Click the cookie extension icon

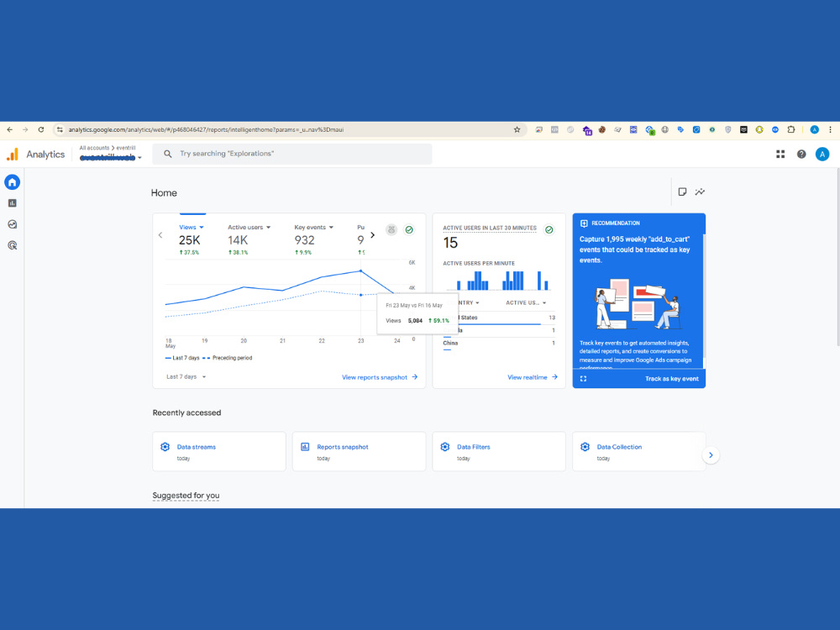602,129
